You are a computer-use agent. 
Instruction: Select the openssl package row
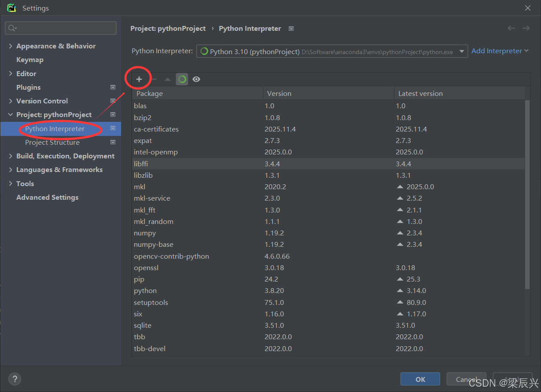point(328,267)
